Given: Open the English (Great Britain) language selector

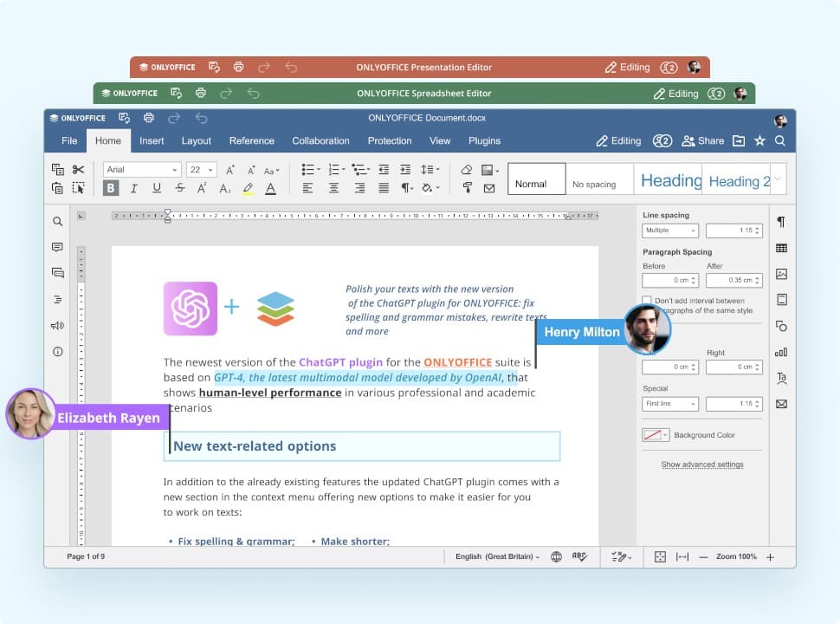Looking at the screenshot, I should (496, 556).
